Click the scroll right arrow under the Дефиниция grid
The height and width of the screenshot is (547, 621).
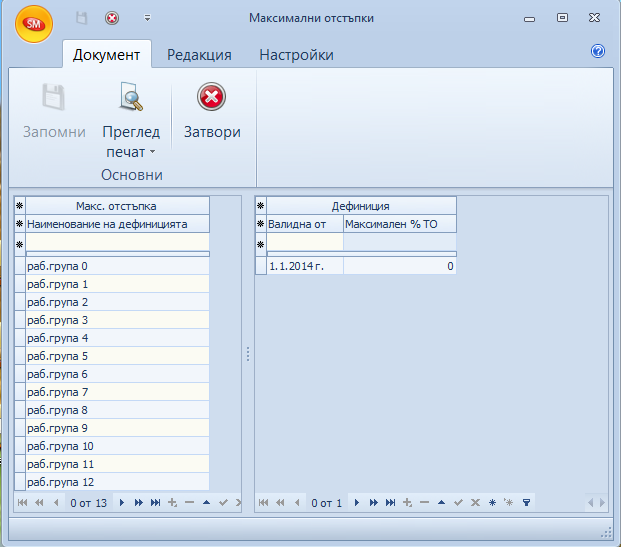[x=602, y=503]
